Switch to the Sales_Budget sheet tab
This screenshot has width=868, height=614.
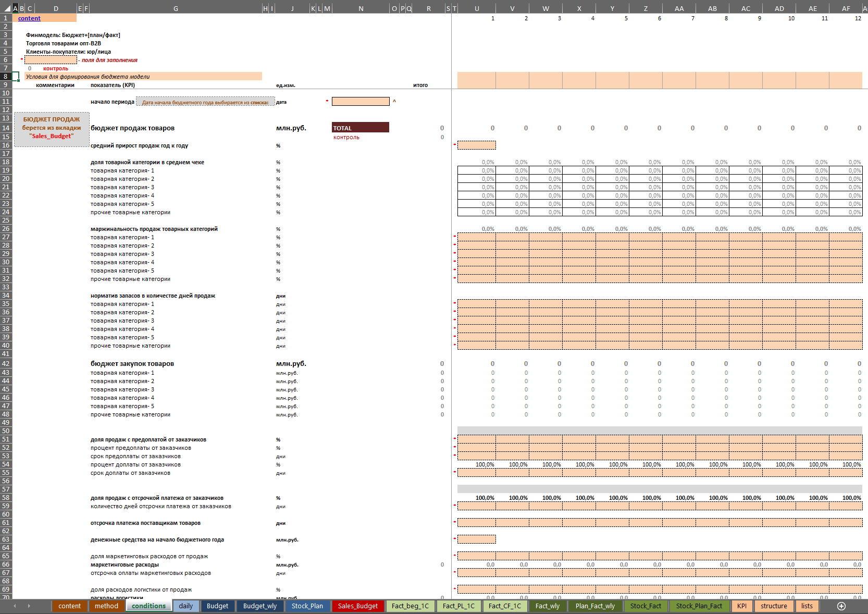[357, 606]
